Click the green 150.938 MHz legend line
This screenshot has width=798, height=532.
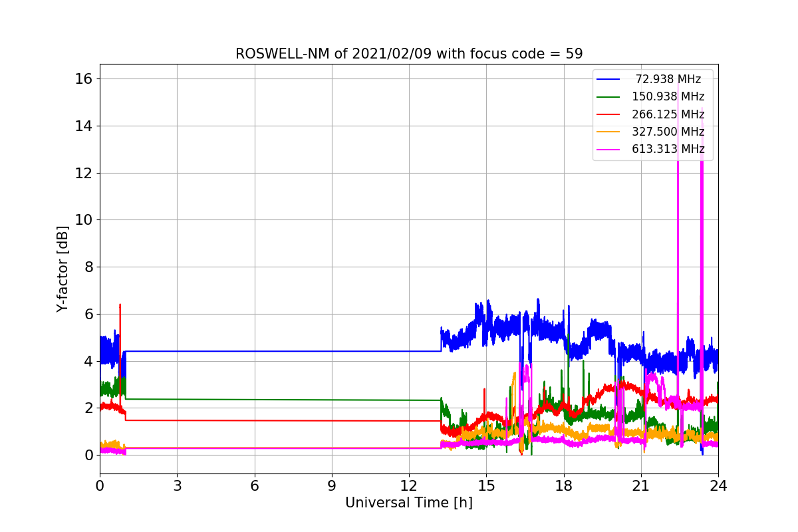tap(608, 96)
